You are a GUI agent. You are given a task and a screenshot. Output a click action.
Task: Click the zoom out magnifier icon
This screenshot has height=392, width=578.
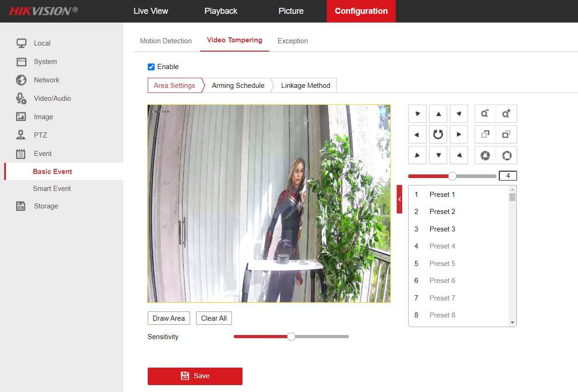(485, 114)
